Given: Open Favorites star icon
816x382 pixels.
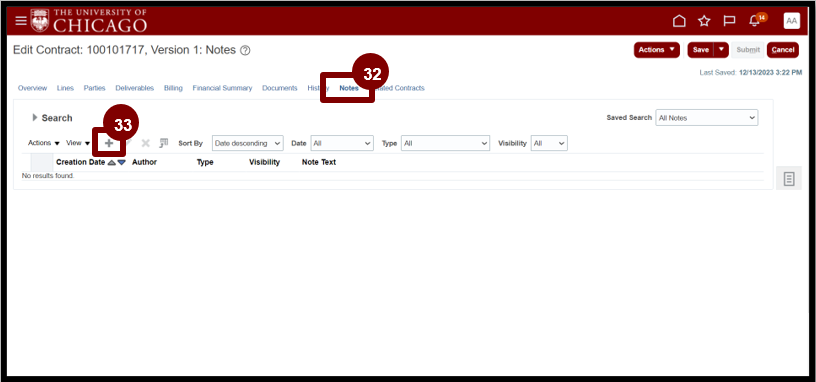Looking at the screenshot, I should point(704,21).
